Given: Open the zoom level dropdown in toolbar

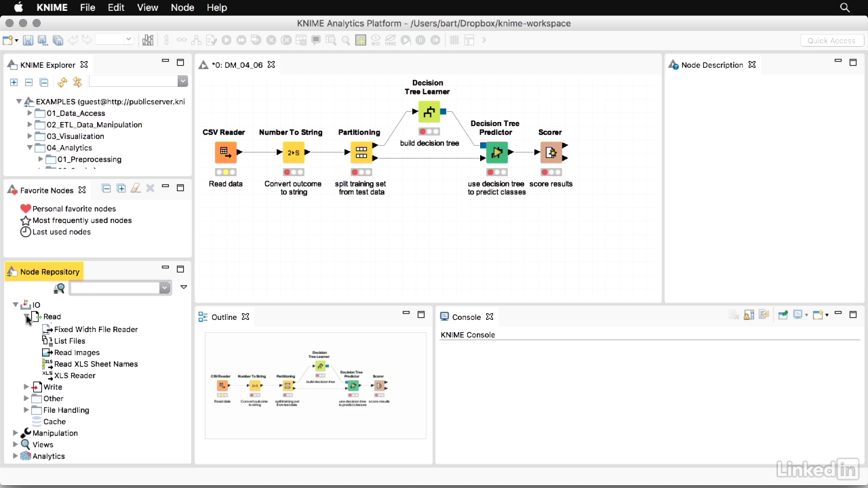Looking at the screenshot, I should [128, 40].
